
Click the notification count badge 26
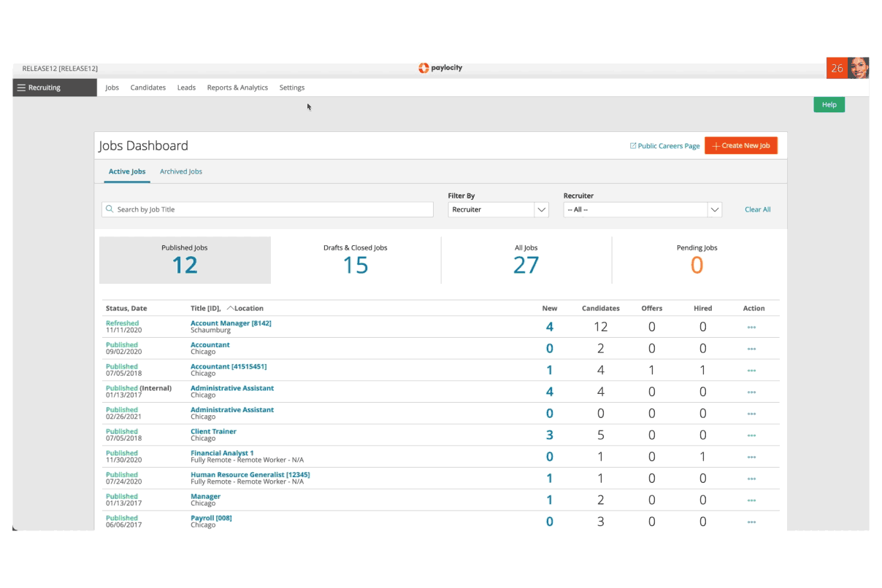(x=837, y=68)
